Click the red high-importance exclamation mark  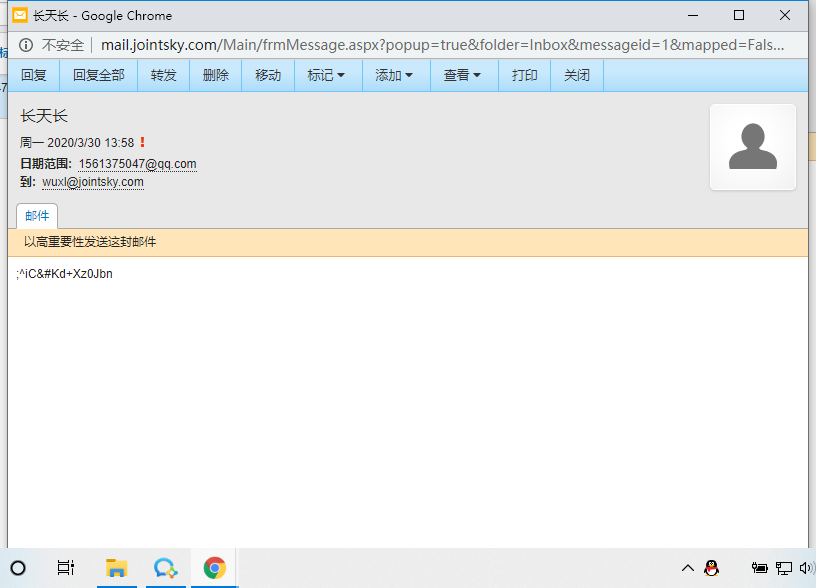coord(143,142)
